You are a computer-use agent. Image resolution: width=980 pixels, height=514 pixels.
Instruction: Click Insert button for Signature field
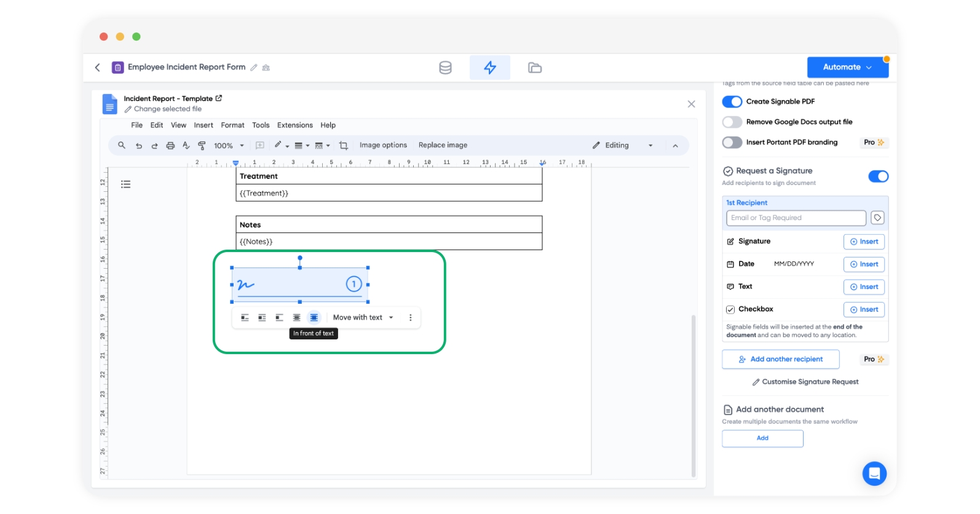click(864, 242)
